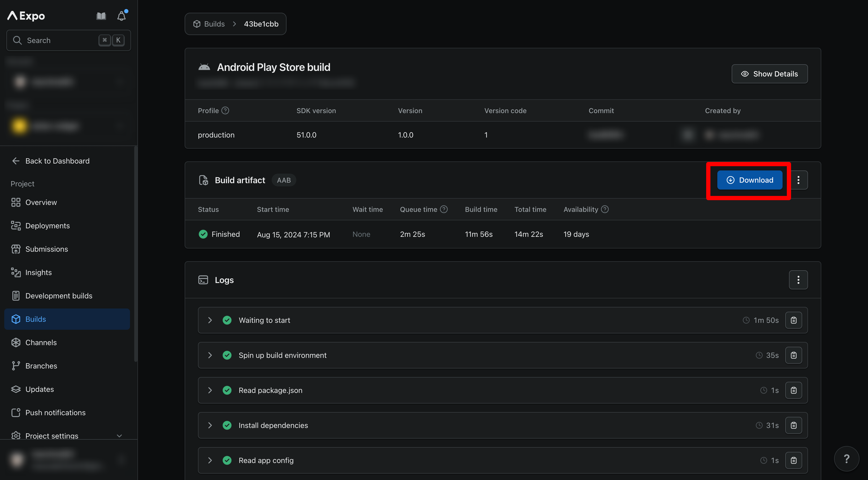Click Queue time help icon
868x480 pixels.
point(444,209)
